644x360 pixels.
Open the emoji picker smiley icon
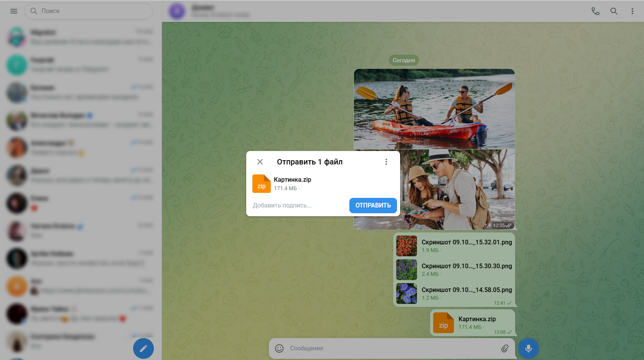pyautogui.click(x=279, y=348)
